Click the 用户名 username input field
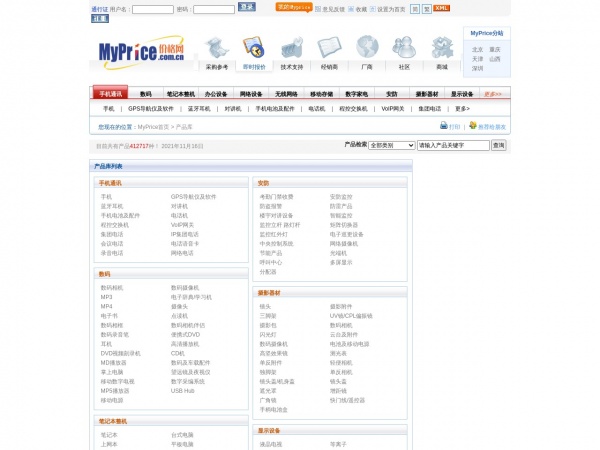Viewport: 600px width, 450px height. point(152,9)
